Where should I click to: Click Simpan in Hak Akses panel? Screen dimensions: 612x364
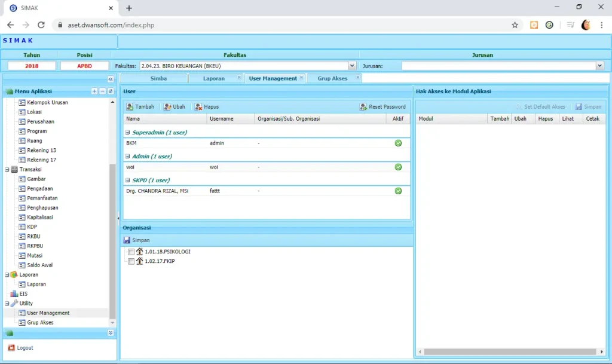[588, 106]
